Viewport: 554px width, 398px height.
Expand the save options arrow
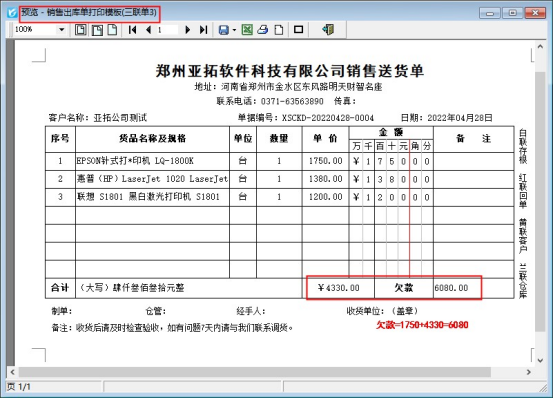click(234, 30)
